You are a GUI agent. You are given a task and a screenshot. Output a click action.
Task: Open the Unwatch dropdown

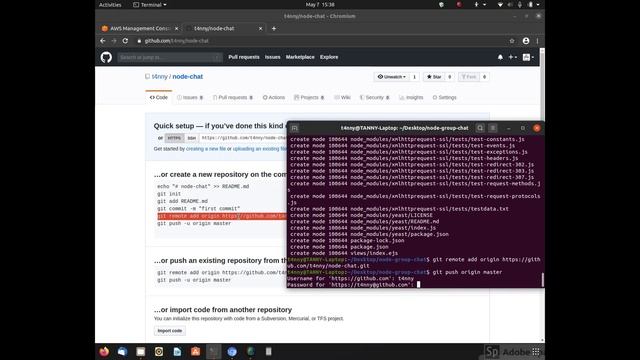click(x=391, y=77)
